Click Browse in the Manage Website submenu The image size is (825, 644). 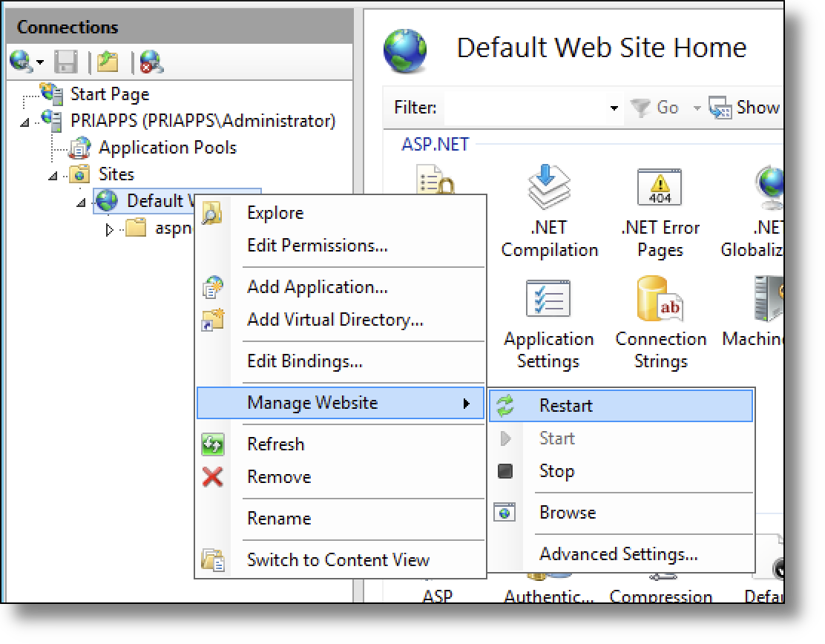pyautogui.click(x=621, y=513)
